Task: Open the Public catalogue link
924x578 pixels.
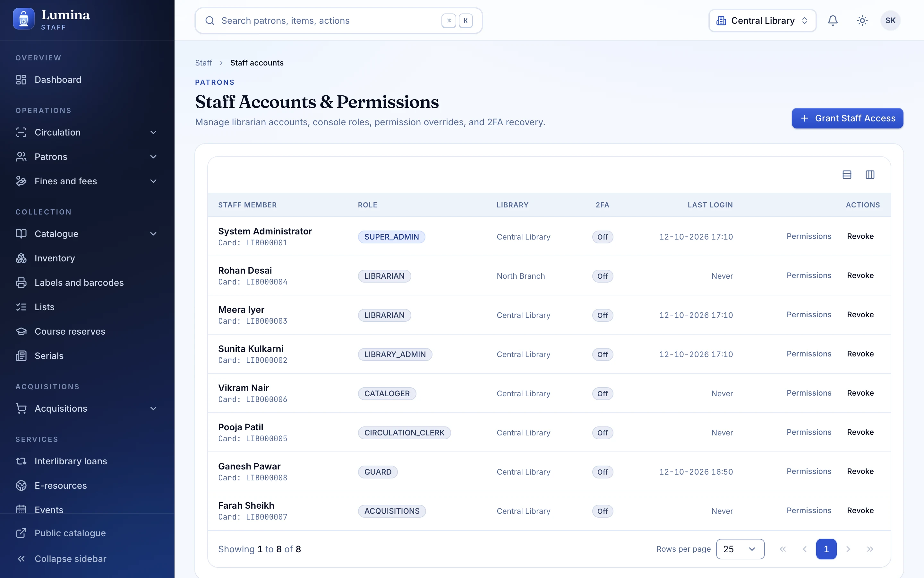Action: 87,533
